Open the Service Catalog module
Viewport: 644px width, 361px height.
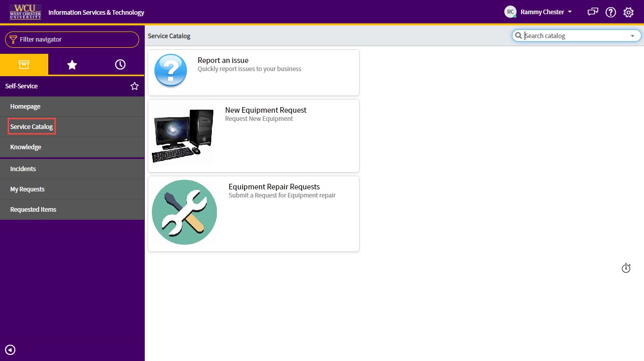point(72,127)
